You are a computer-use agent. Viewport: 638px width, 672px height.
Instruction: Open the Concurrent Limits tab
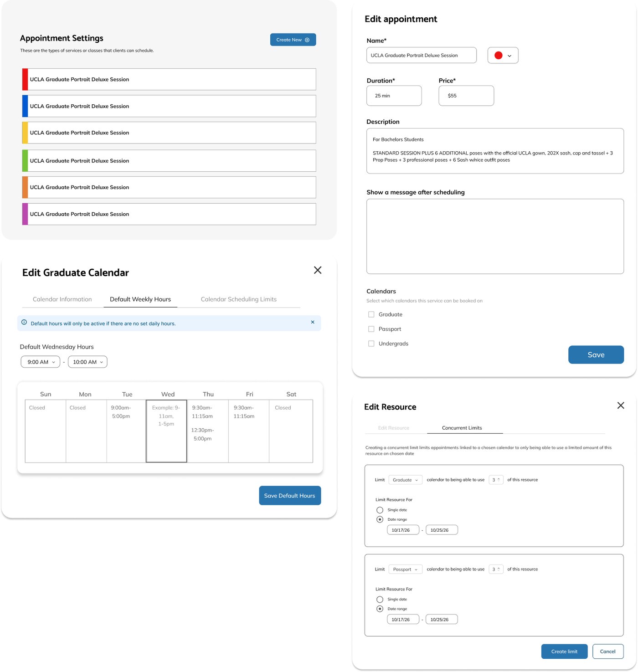pyautogui.click(x=462, y=428)
